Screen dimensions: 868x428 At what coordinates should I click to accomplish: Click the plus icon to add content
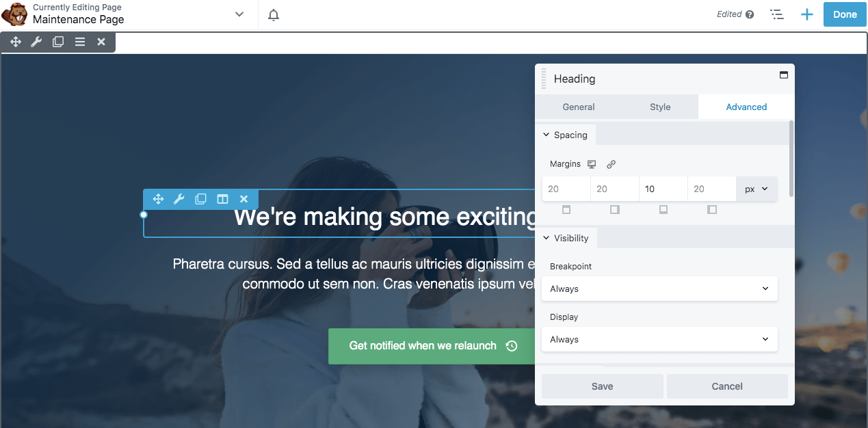tap(807, 14)
